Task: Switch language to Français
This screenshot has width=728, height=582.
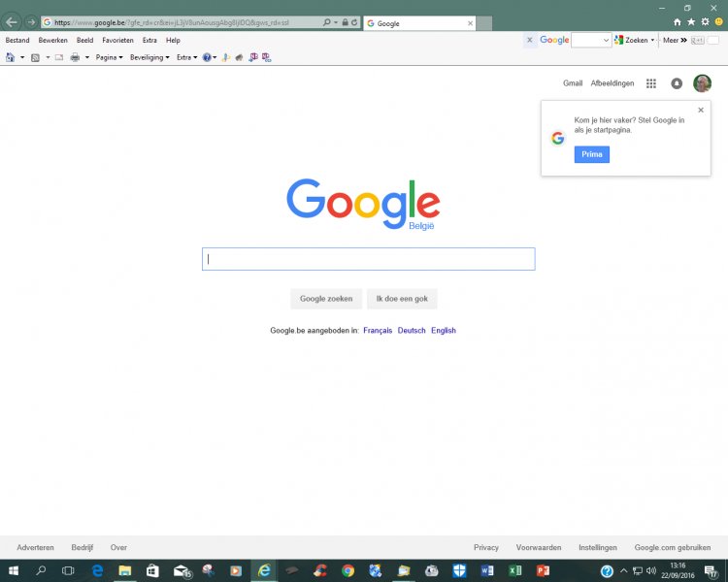Action: coord(378,331)
